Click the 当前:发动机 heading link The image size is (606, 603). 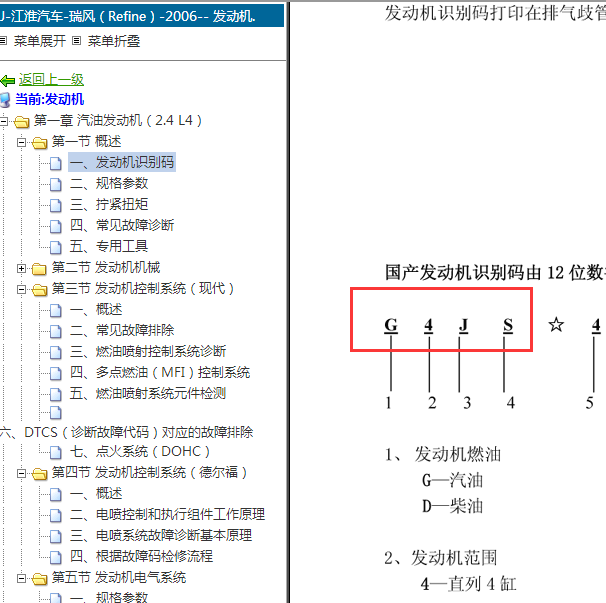point(49,99)
